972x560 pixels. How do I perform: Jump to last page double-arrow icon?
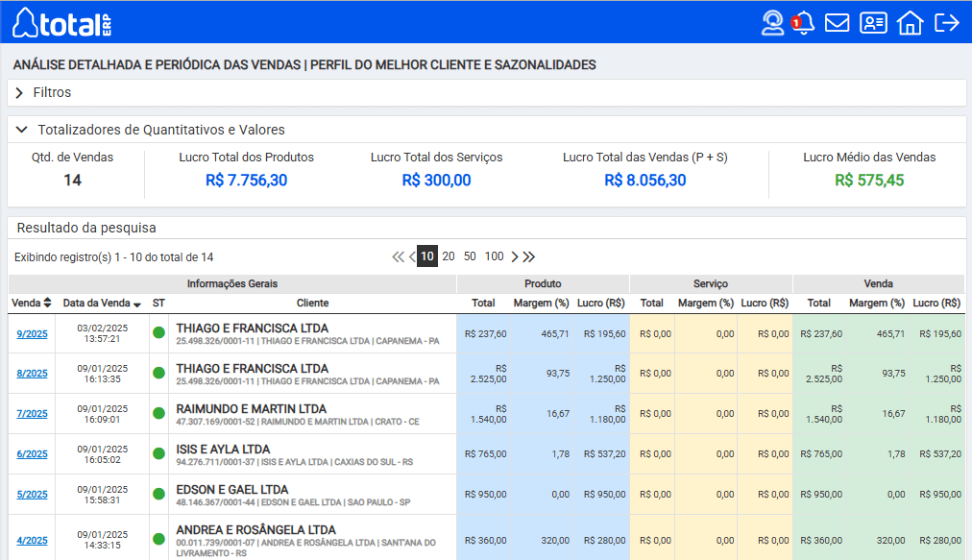529,256
